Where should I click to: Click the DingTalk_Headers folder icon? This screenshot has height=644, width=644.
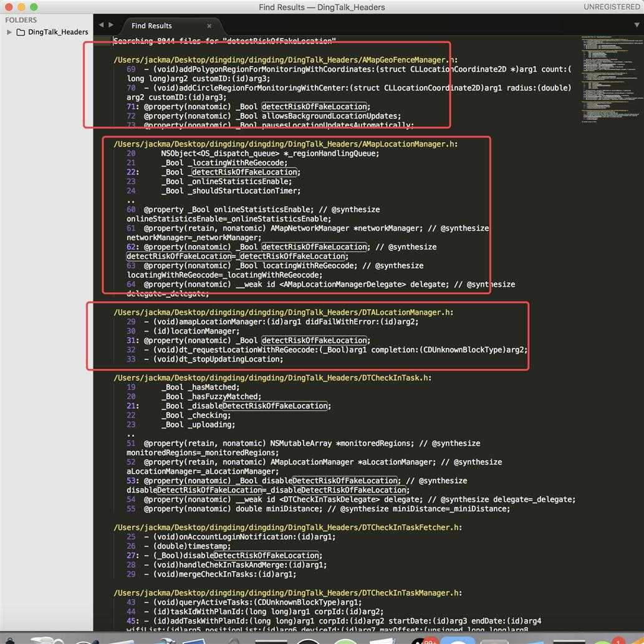21,32
